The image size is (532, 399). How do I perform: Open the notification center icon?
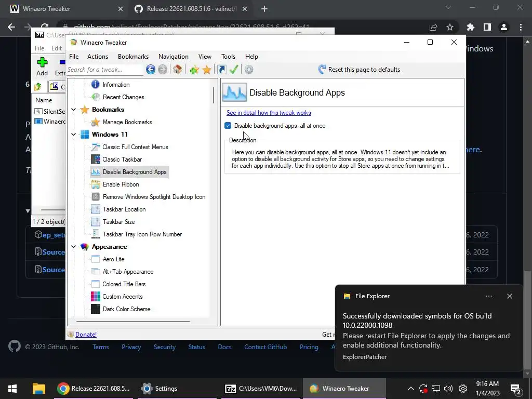coord(515,389)
